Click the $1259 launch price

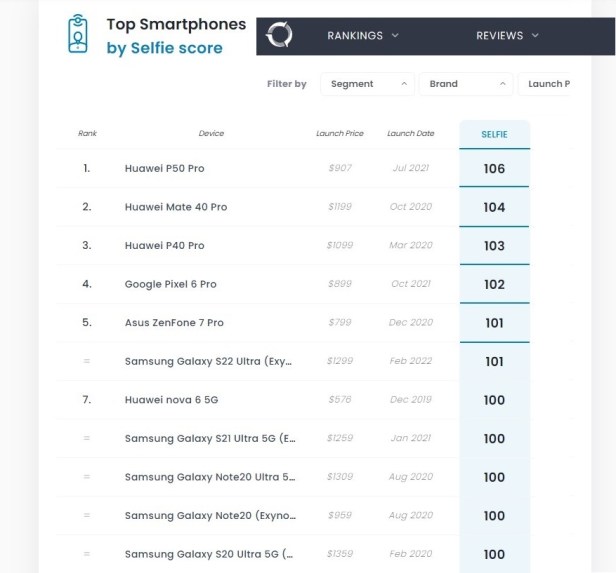pos(340,438)
